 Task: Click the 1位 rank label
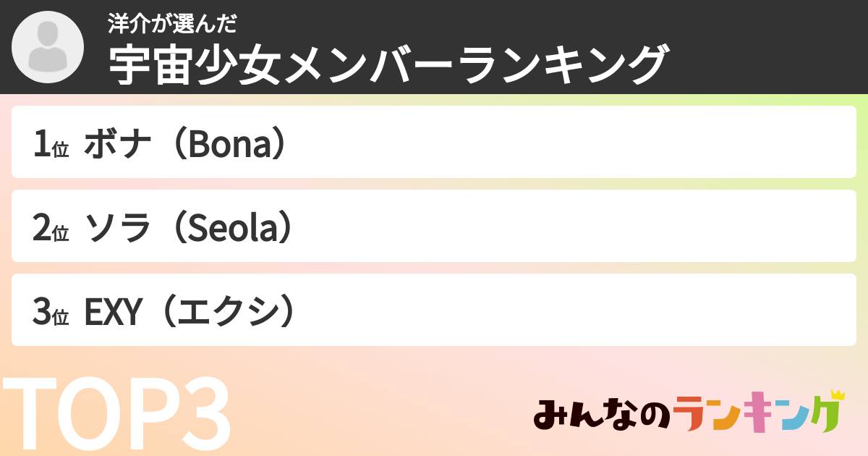[51, 145]
